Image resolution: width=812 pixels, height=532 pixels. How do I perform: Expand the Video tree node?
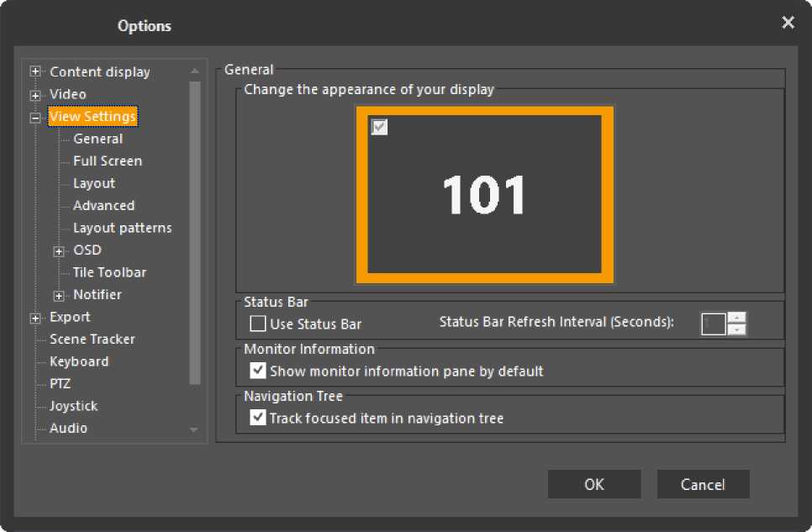pyautogui.click(x=35, y=95)
